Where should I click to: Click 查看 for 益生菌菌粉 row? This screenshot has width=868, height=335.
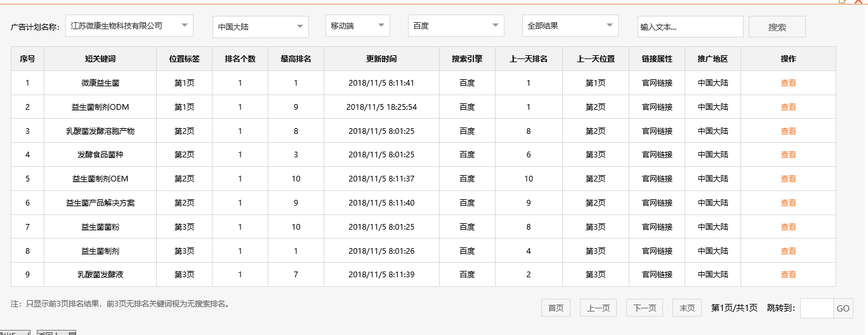(x=788, y=227)
